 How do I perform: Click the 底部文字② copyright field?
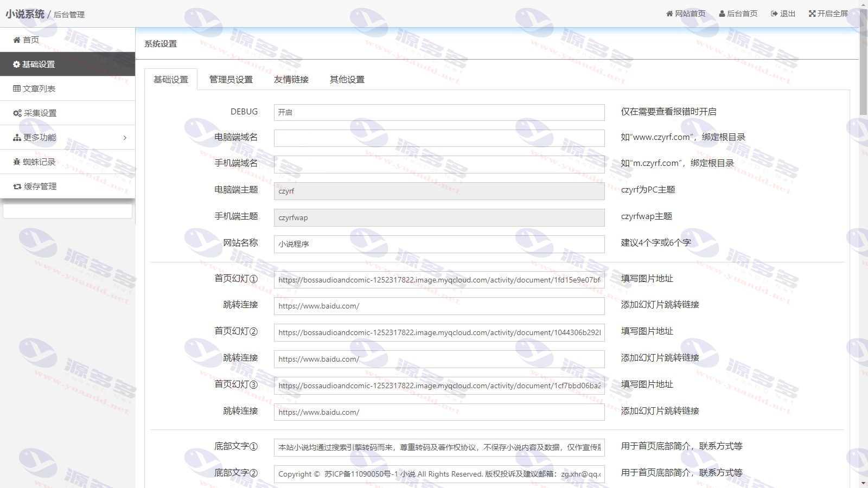click(x=439, y=474)
